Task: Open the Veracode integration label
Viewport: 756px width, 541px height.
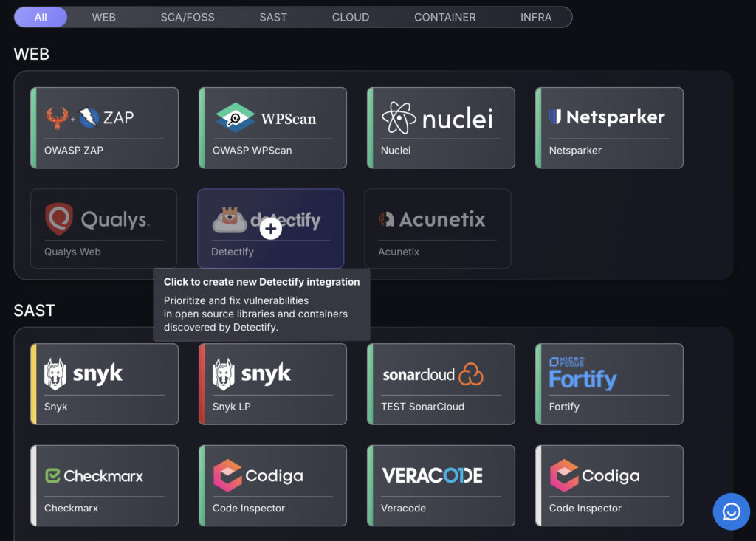Action: (403, 509)
